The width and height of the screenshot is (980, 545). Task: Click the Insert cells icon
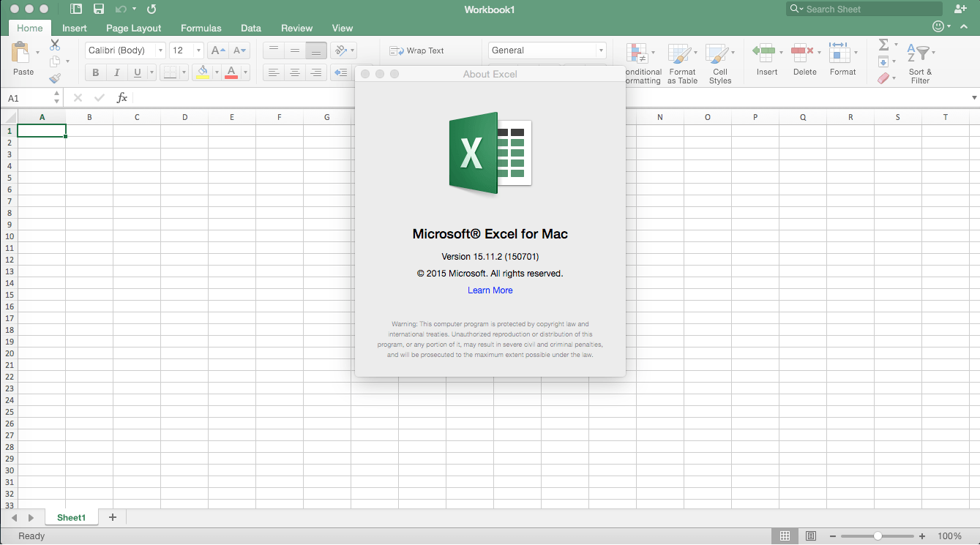[x=764, y=53]
